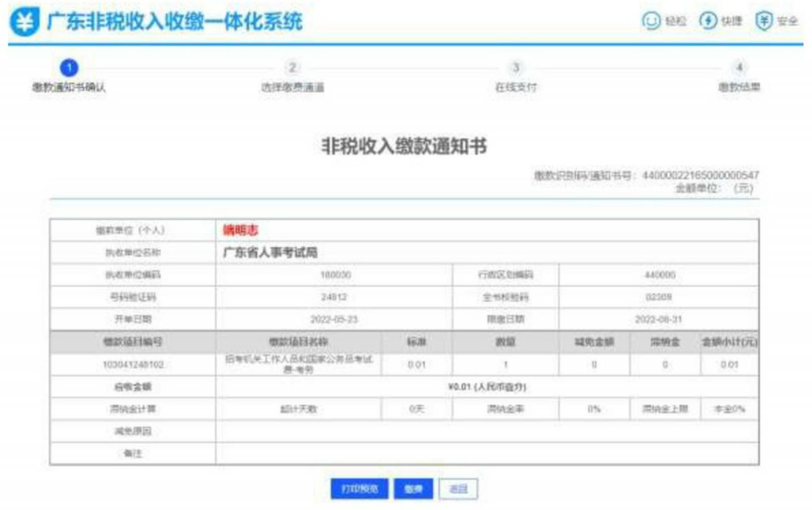Click the 限缴日期 date value
Screen dimensions: 812x510
[659, 319]
